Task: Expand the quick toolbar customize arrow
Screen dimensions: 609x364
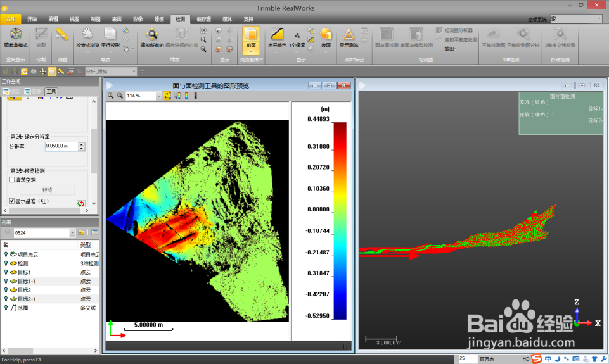Action: [x=142, y=72]
